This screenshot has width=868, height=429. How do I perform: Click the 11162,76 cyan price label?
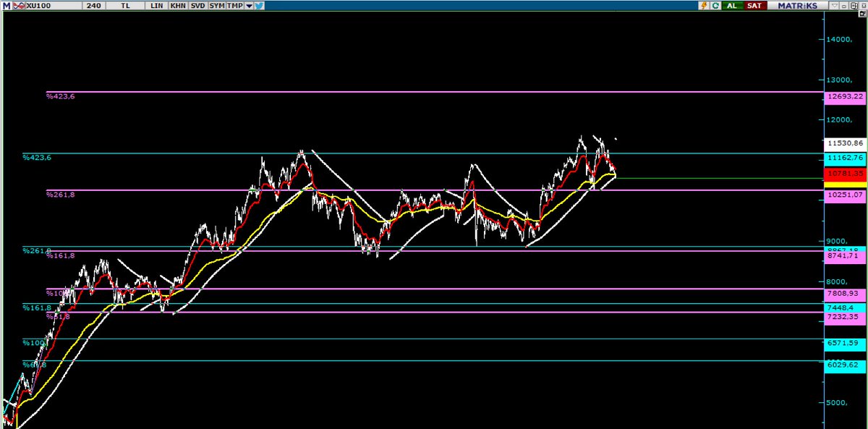845,158
